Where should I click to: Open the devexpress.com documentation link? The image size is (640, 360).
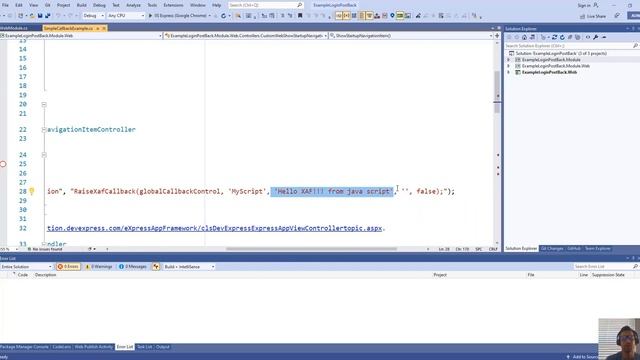[214, 228]
